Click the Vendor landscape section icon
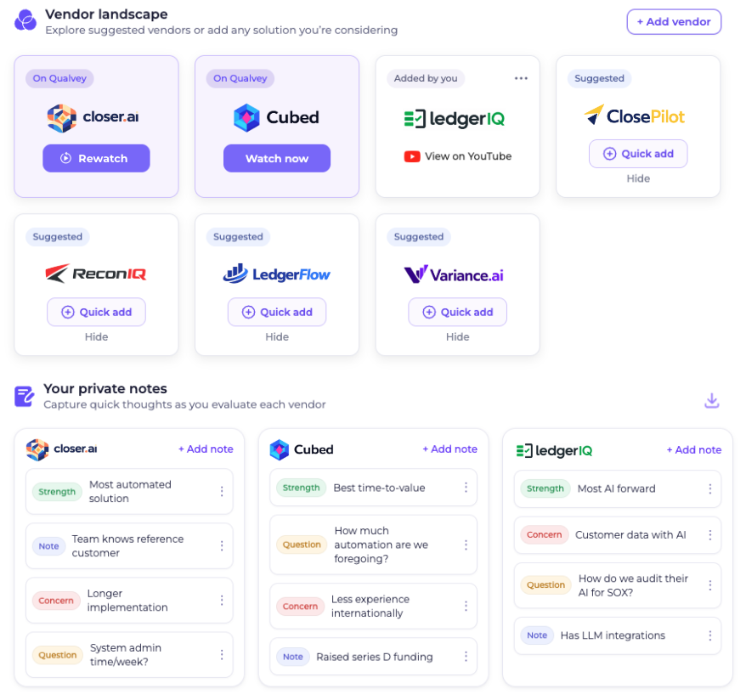The height and width of the screenshot is (700, 746). tap(25, 20)
